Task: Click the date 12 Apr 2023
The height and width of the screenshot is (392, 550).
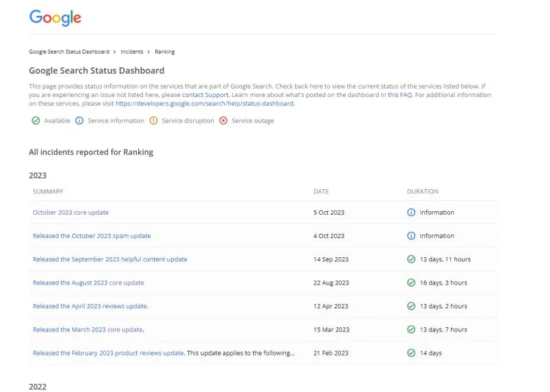Action: [331, 306]
